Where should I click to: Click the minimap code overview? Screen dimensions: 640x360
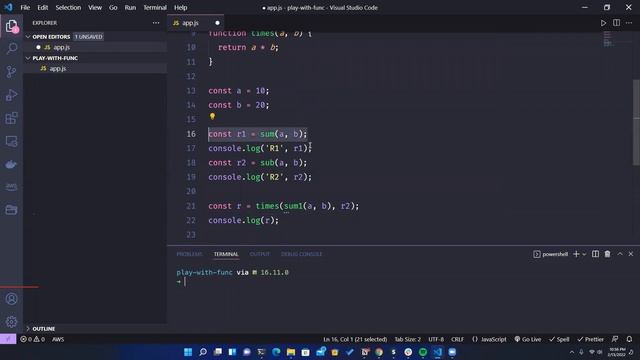[608, 38]
